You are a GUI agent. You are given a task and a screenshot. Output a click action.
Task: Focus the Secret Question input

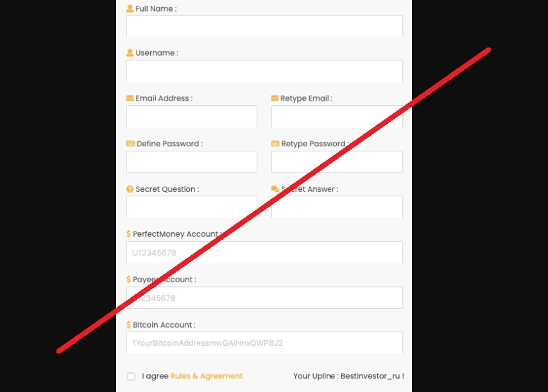pos(192,207)
